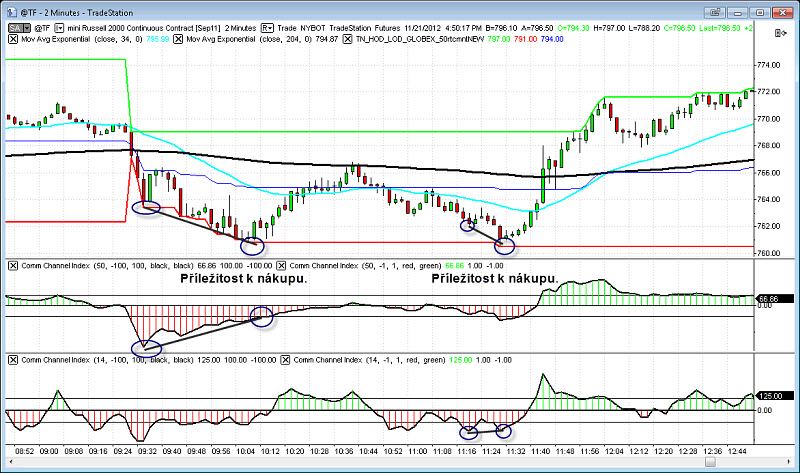The image size is (800, 473).
Task: Click the 'Last=796.50' quote text
Action: [x=719, y=28]
